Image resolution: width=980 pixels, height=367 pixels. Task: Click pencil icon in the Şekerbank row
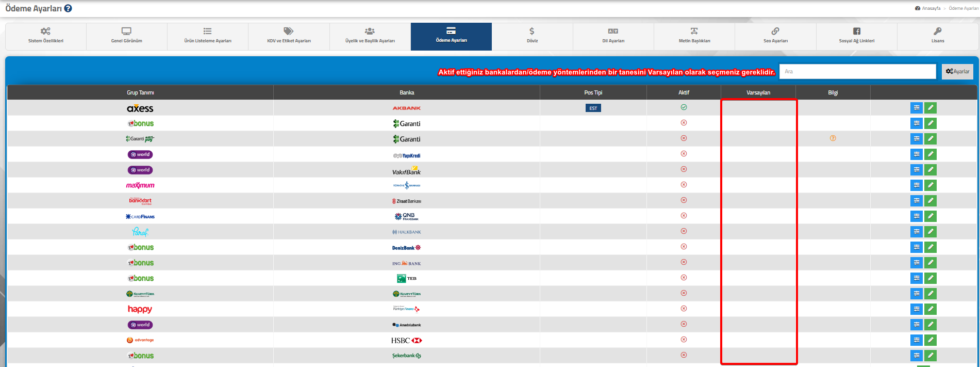tap(931, 356)
